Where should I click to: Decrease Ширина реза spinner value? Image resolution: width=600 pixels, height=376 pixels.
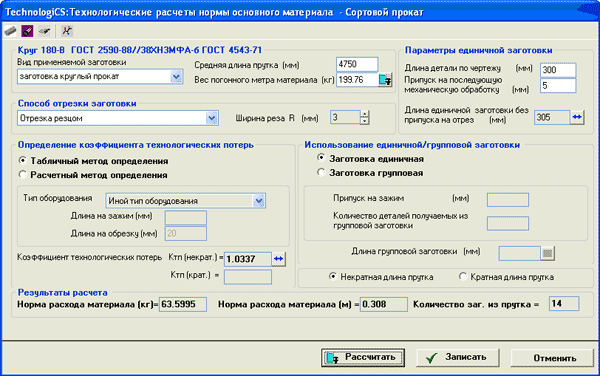365,121
